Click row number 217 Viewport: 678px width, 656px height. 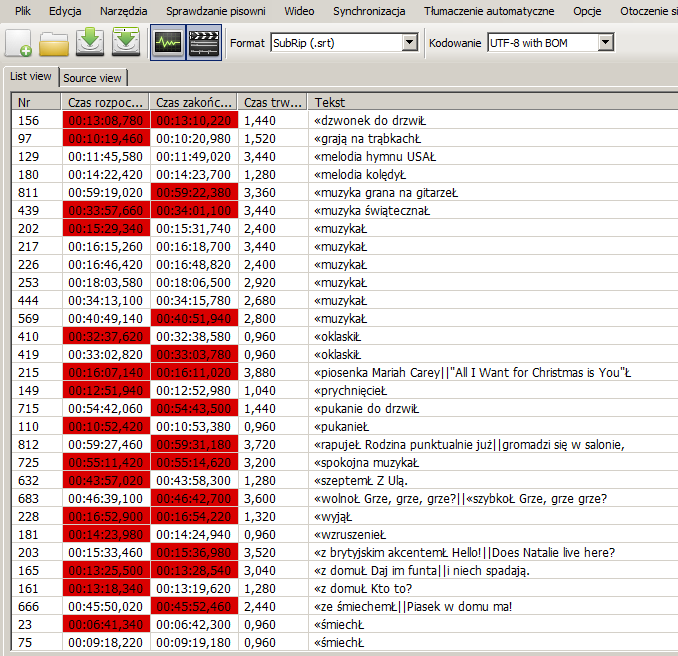(29, 246)
